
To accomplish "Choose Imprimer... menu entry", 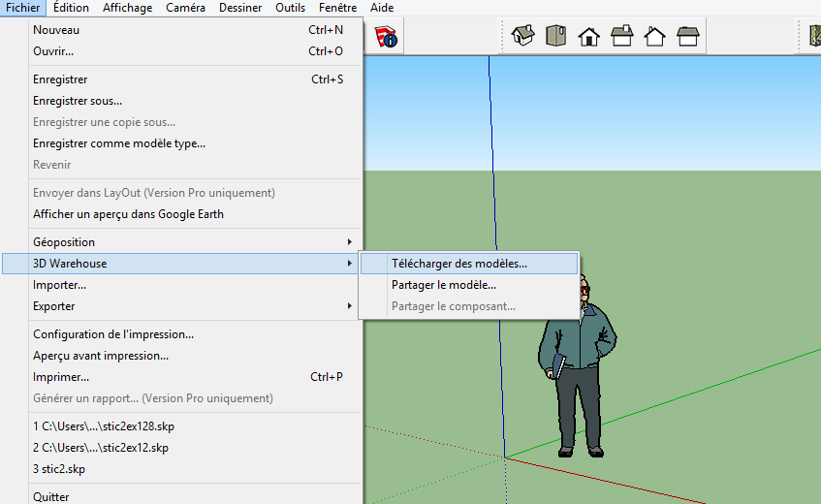I will (x=182, y=377).
